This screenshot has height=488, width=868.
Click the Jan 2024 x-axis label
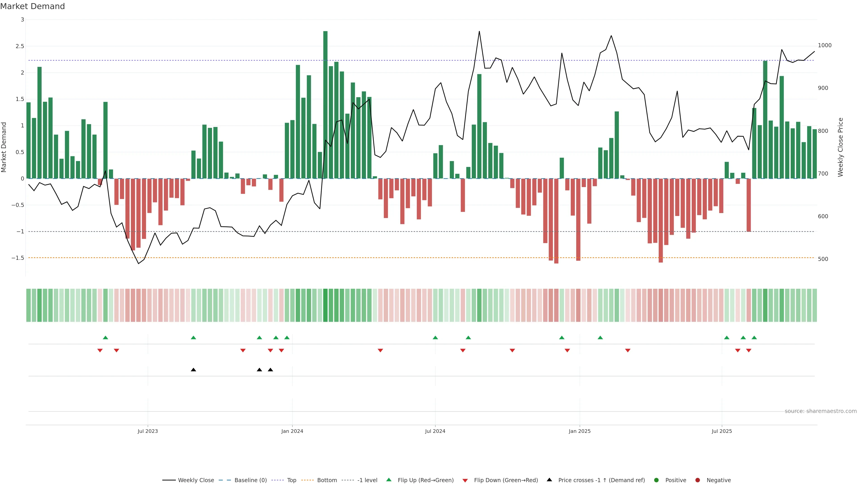292,431
